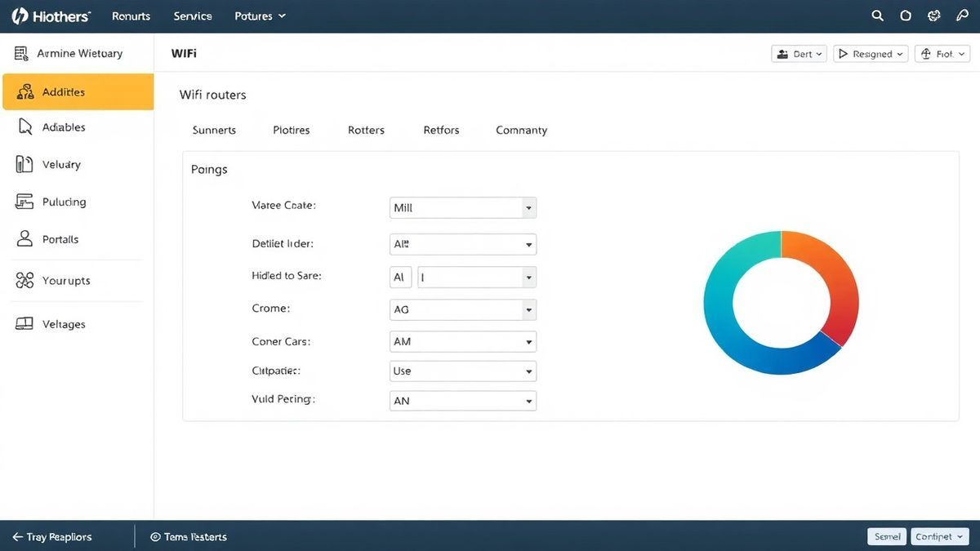Click the Pulucing sidebar icon
The width and height of the screenshot is (980, 551).
[24, 202]
